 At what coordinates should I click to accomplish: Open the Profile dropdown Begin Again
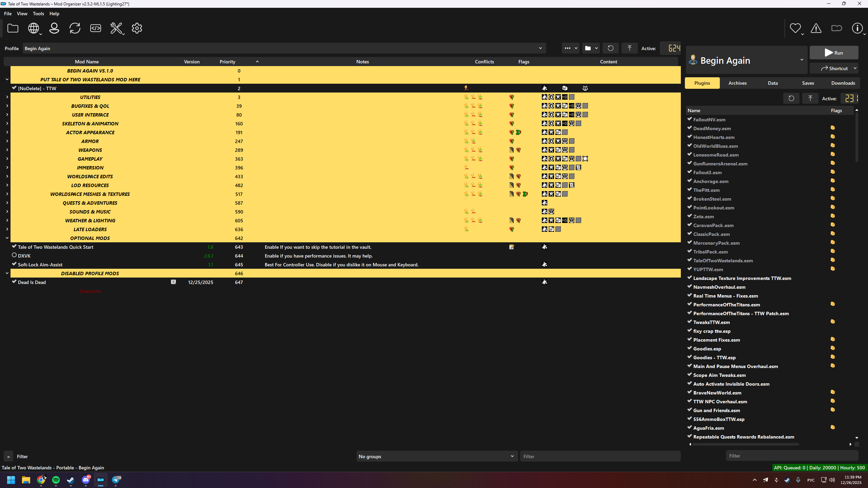pos(284,48)
